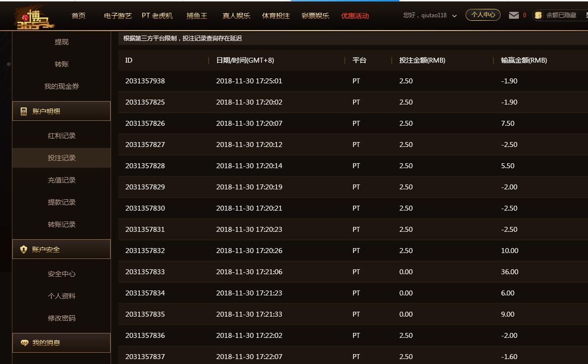Click the 博365 site logo
588x364 pixels.
34,17
